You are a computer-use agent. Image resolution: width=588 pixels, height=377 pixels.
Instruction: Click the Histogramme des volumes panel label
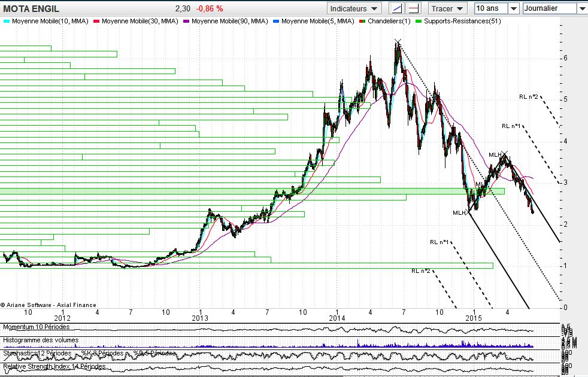pos(41,340)
